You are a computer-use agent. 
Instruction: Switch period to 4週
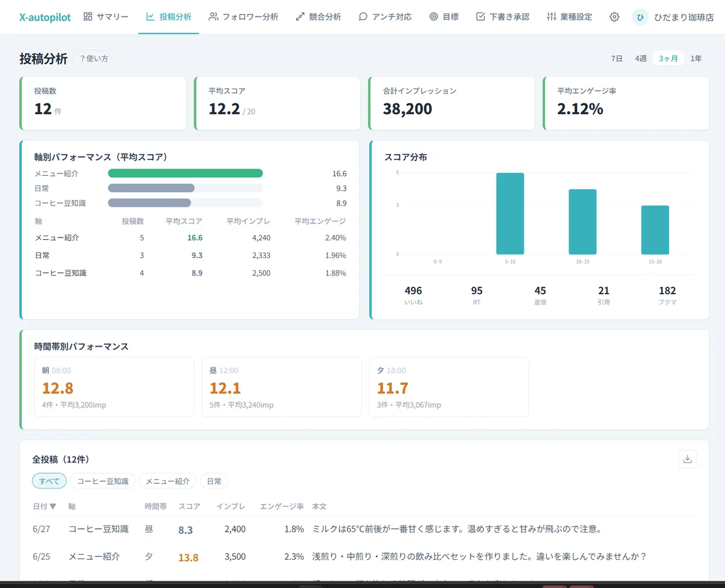point(640,59)
